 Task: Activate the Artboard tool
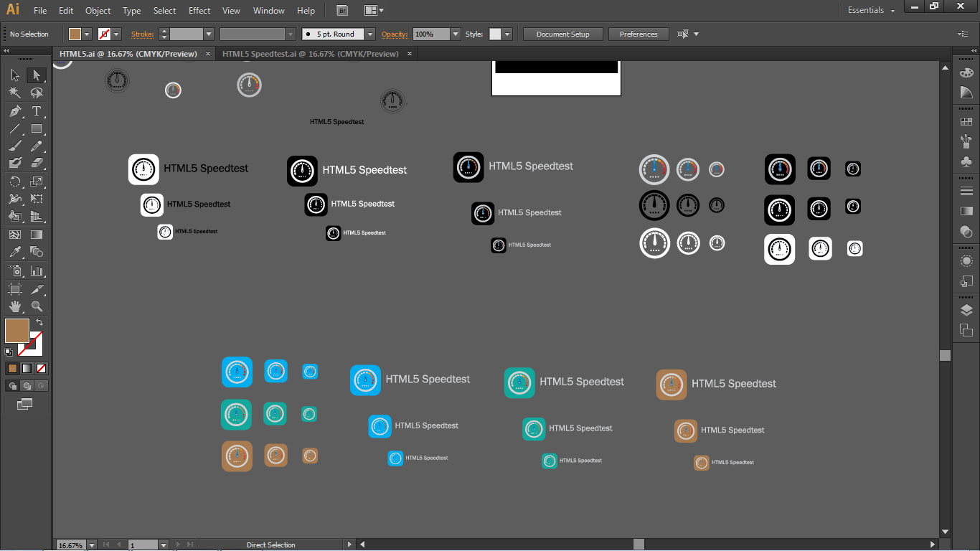(15, 289)
